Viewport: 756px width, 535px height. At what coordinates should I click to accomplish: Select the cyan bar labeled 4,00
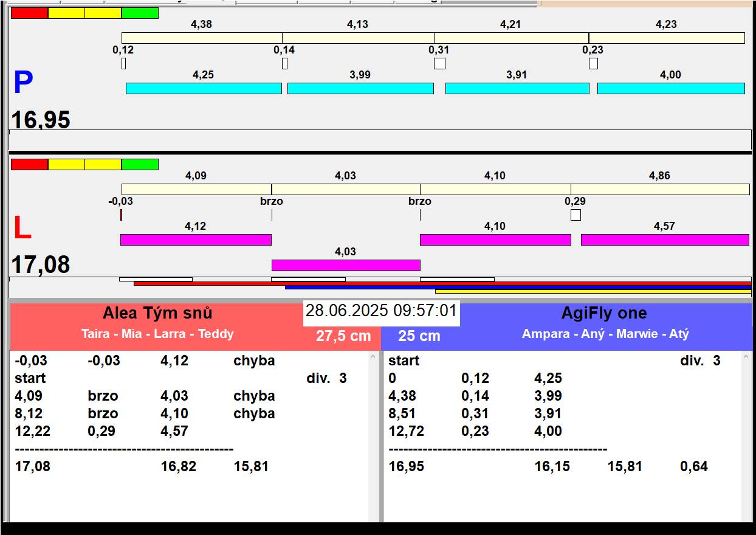[x=671, y=88]
